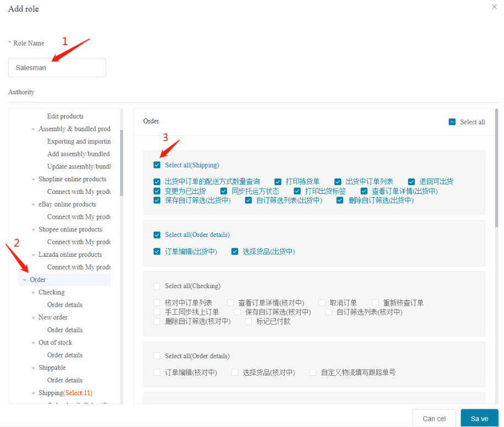Click the authority tree vertical scrollbar
The width and height of the screenshot is (504, 427).
pos(122,163)
